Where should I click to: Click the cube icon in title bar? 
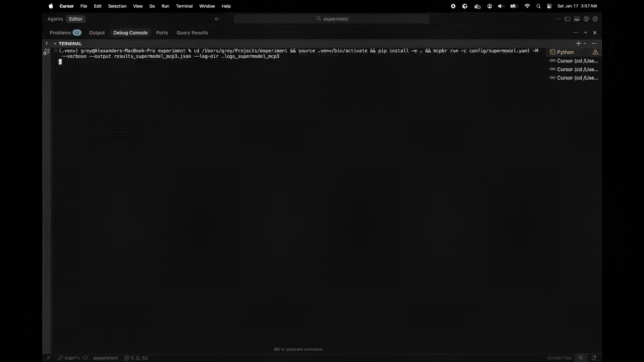pyautogui.click(x=586, y=19)
